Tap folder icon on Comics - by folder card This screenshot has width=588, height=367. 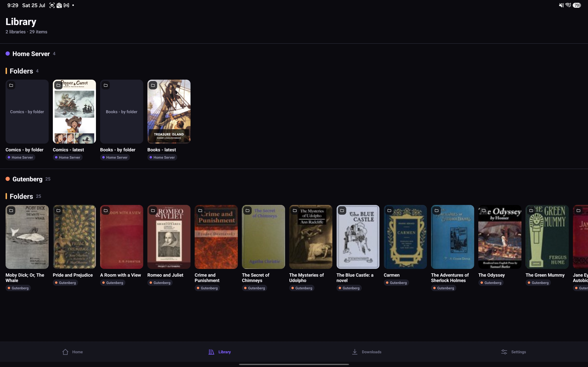click(x=11, y=85)
